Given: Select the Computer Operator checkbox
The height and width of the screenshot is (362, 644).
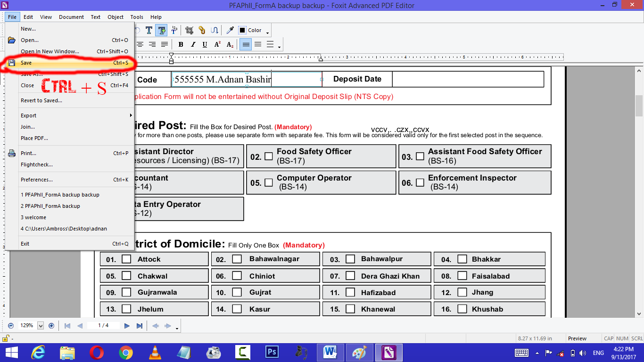Looking at the screenshot, I should (269, 182).
